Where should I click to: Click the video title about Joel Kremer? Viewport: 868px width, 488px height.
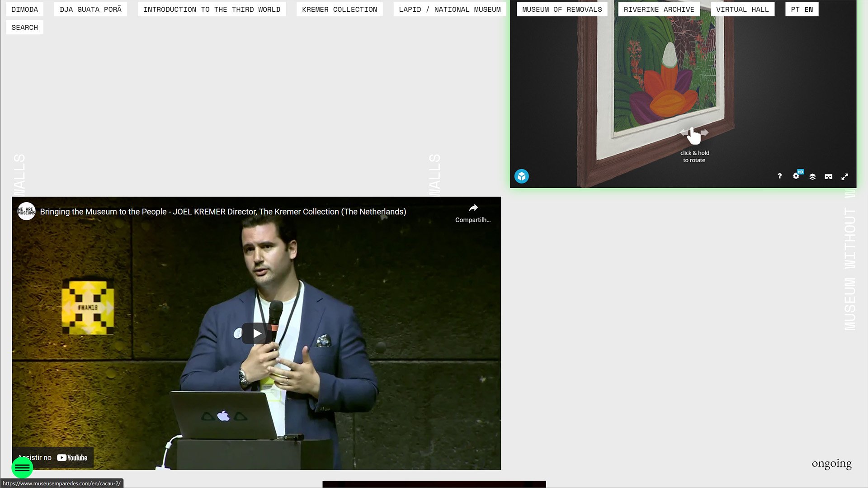(223, 212)
